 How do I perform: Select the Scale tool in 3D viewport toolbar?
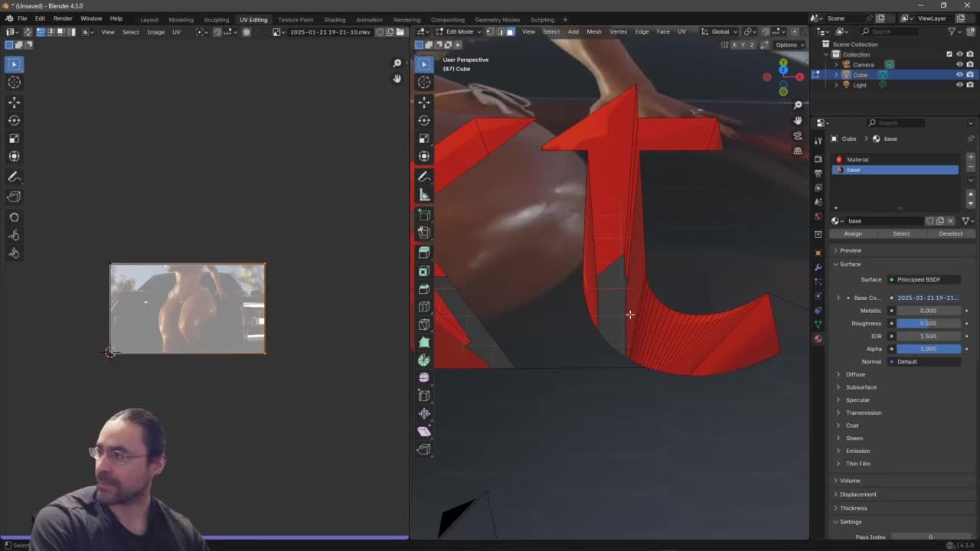[x=424, y=139]
